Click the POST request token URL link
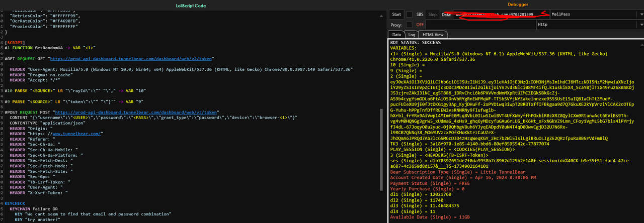The height and width of the screenshot is (223, 644). [136, 112]
